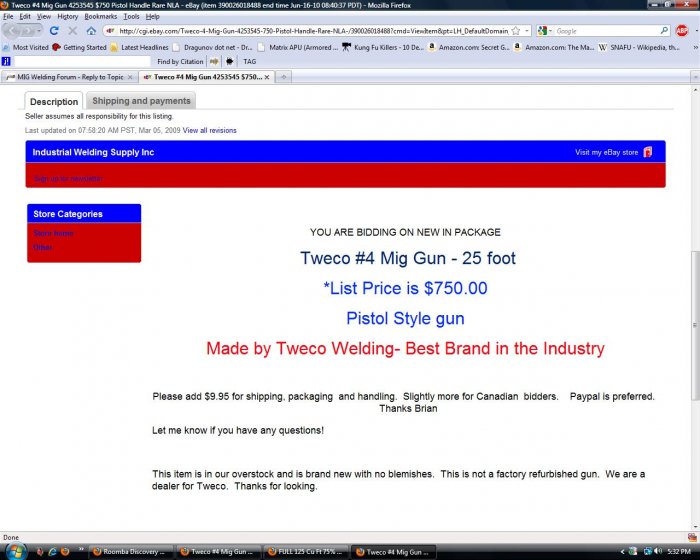Focus the citation toolbar text field

[x=82, y=61]
